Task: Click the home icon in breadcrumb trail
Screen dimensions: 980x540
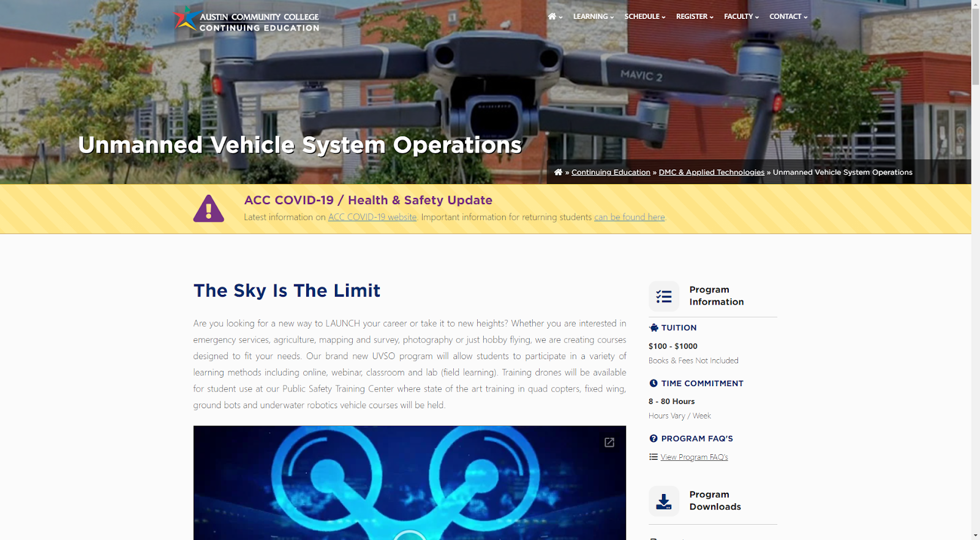Action: coord(558,172)
